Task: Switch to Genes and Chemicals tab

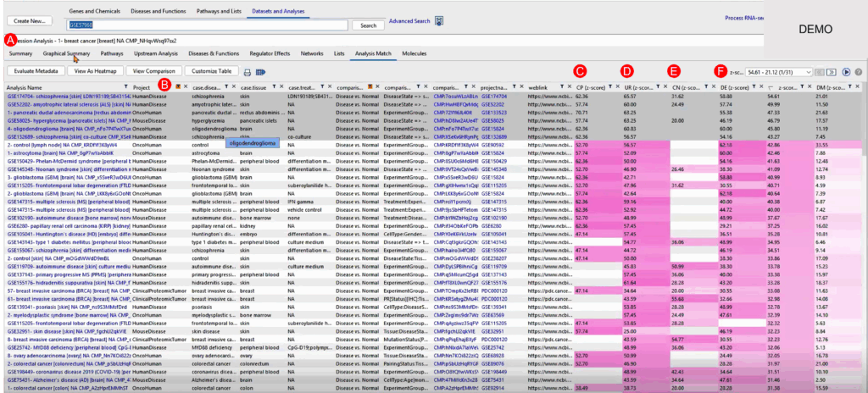Action: (x=93, y=11)
